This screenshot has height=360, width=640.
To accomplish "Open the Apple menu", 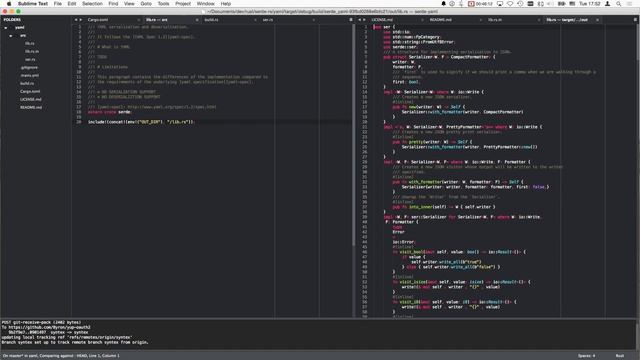I will pyautogui.click(x=9, y=4).
